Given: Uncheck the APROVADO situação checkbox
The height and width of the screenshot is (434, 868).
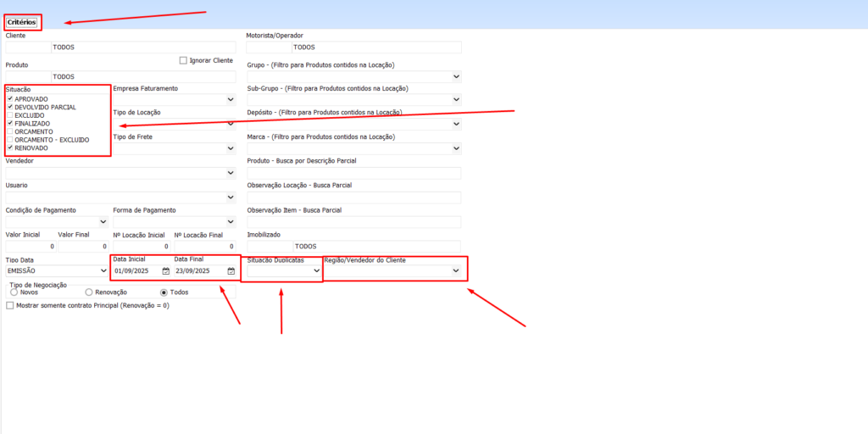Looking at the screenshot, I should click(10, 99).
